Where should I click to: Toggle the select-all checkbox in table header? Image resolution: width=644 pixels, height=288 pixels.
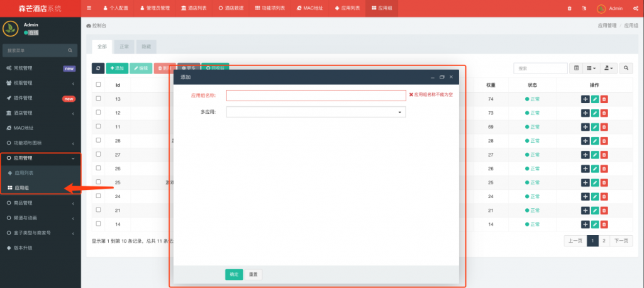98,84
